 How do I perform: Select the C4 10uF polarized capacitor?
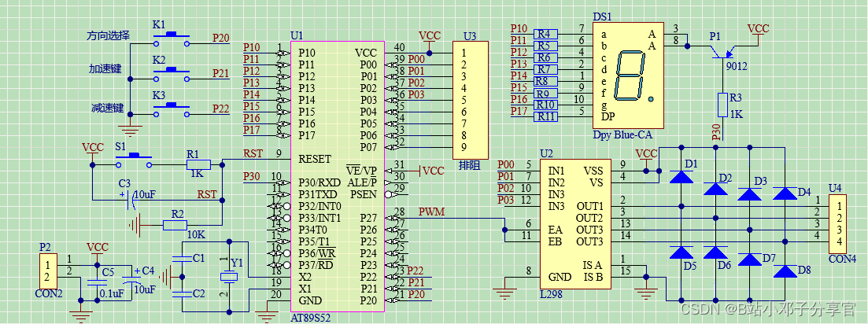tap(131, 280)
